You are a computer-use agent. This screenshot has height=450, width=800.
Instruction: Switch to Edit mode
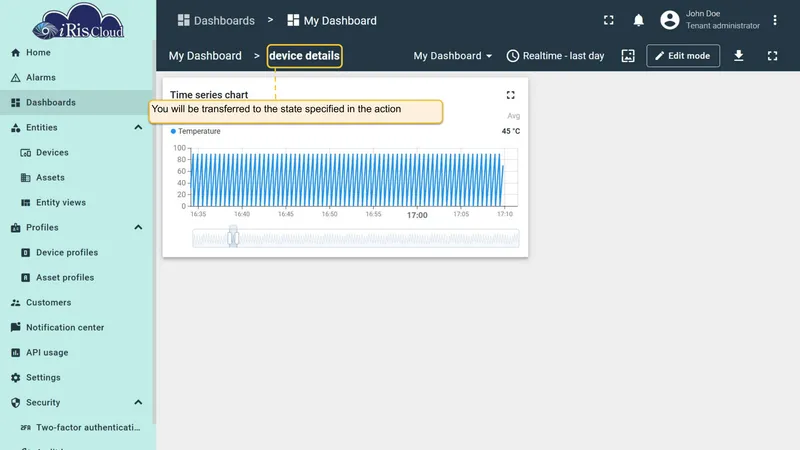(683, 56)
